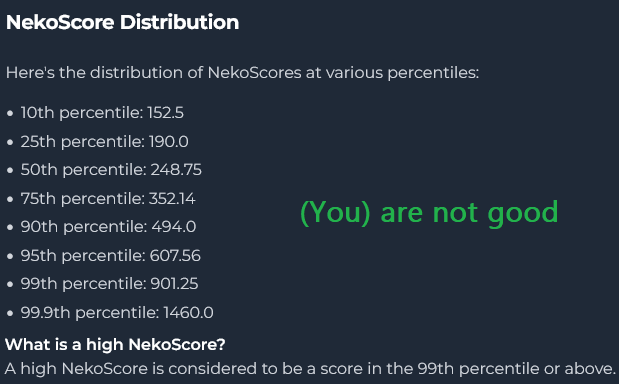Viewport: 619px width, 384px height.
Task: Click the value 901.25
Action: coord(174,284)
